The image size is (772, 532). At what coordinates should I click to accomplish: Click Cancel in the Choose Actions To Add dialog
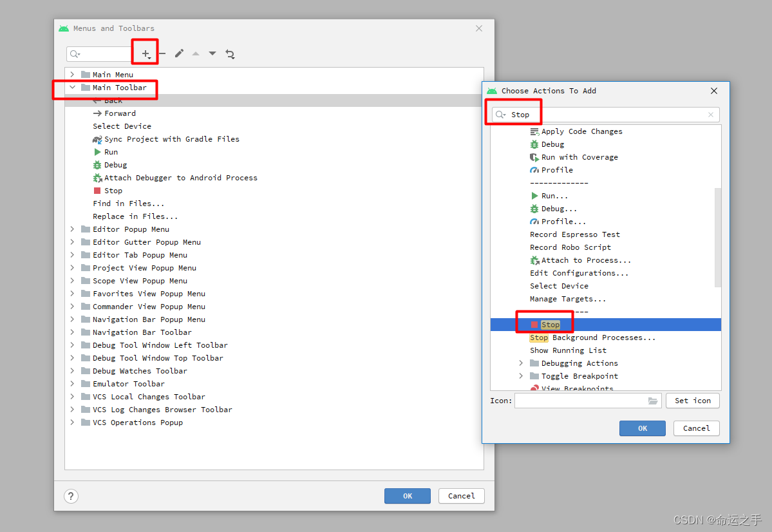coord(696,428)
